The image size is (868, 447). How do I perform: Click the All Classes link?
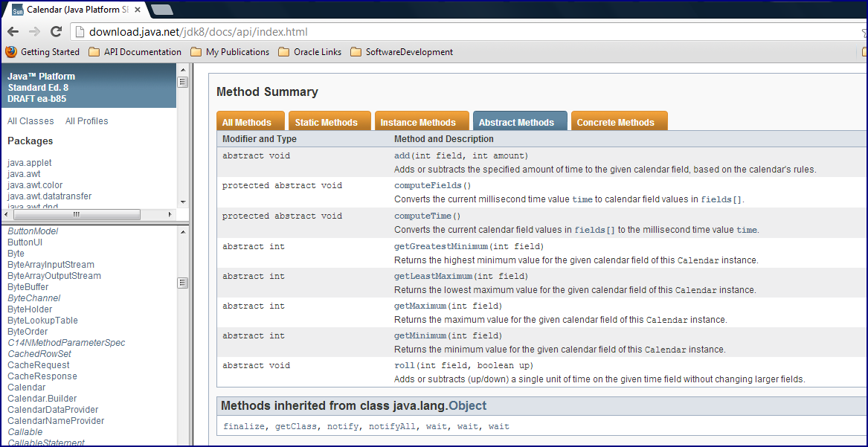pyautogui.click(x=30, y=121)
